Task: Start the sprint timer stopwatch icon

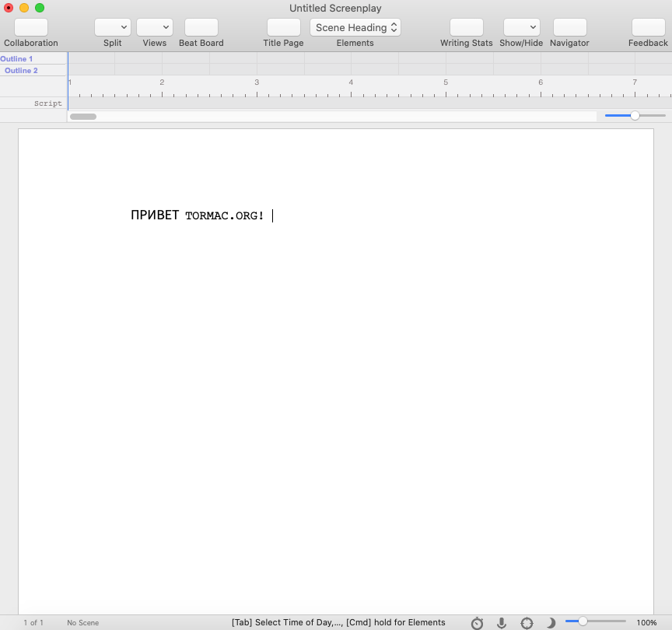Action: pos(477,623)
